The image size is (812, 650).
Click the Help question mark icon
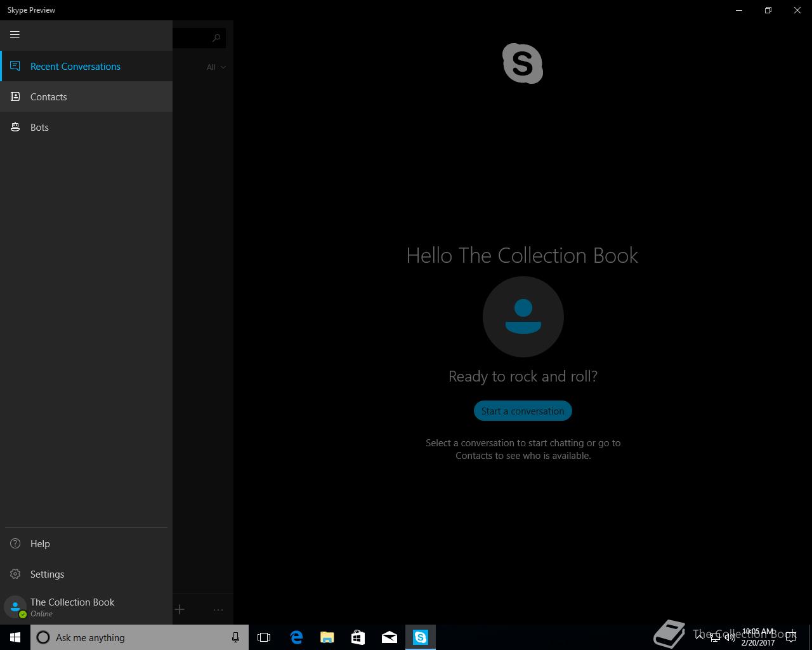pyautogui.click(x=15, y=543)
